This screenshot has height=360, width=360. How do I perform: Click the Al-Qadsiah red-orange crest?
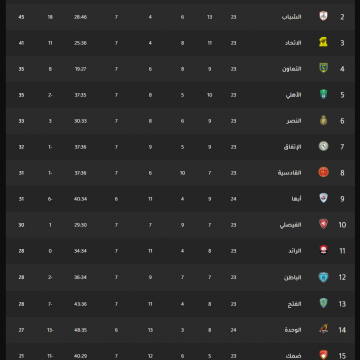[x=323, y=172]
